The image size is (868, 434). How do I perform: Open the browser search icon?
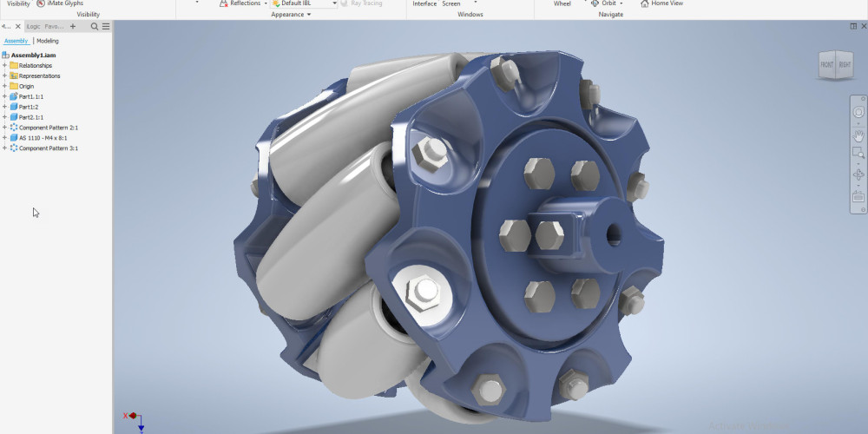95,26
